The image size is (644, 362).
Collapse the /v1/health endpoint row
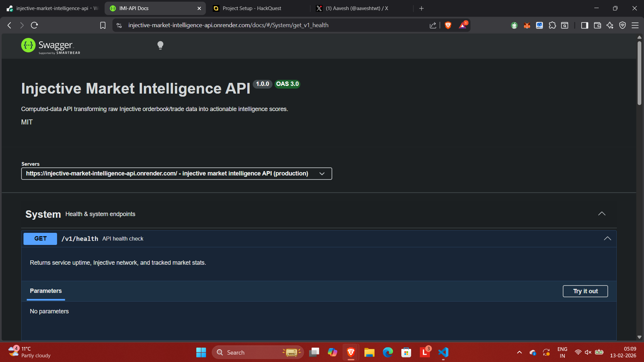(607, 239)
